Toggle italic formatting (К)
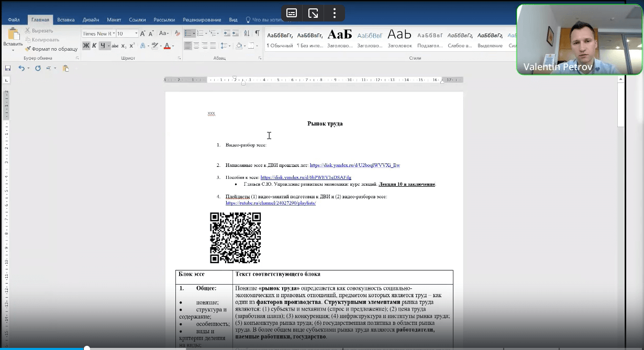Image resolution: width=644 pixels, height=350 pixels. tap(94, 46)
